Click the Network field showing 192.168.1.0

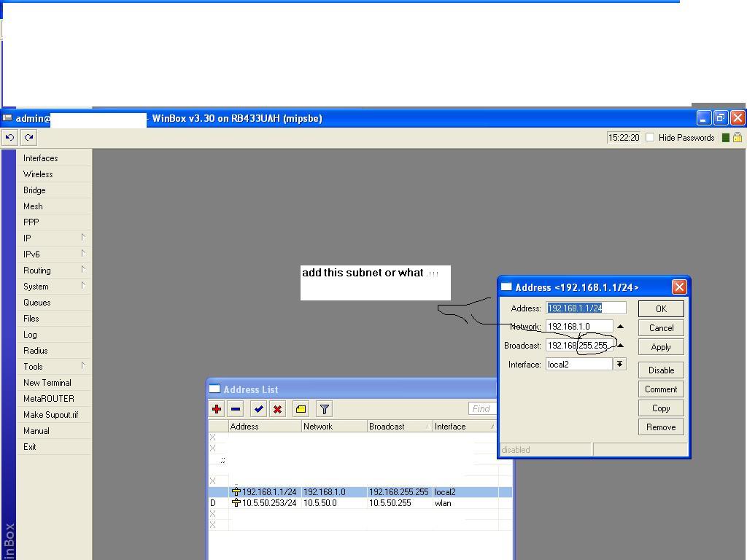(x=579, y=326)
